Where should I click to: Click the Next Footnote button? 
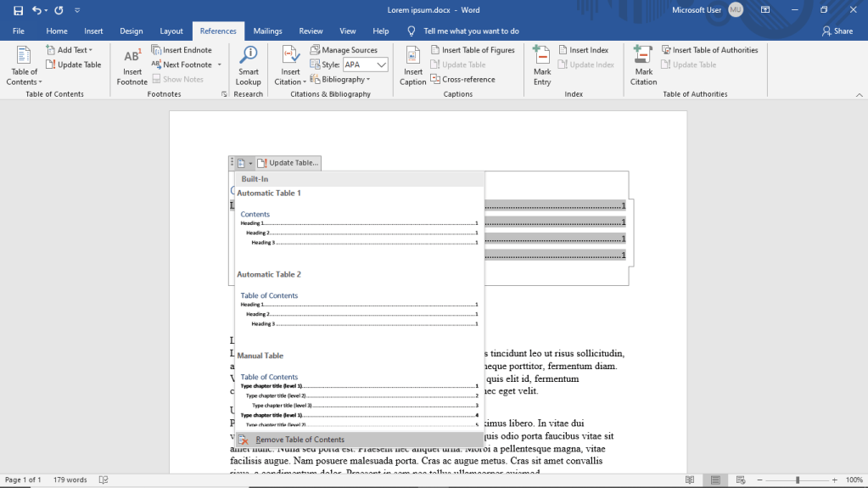point(182,65)
